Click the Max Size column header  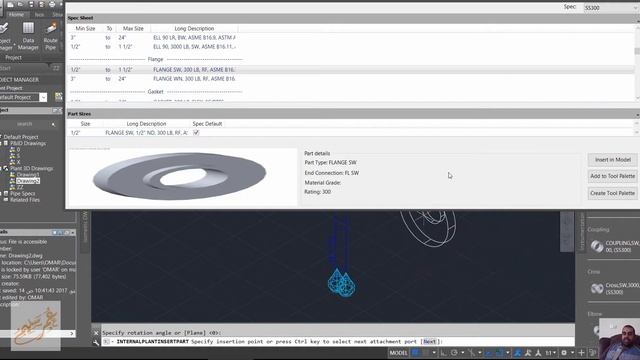click(x=133, y=29)
